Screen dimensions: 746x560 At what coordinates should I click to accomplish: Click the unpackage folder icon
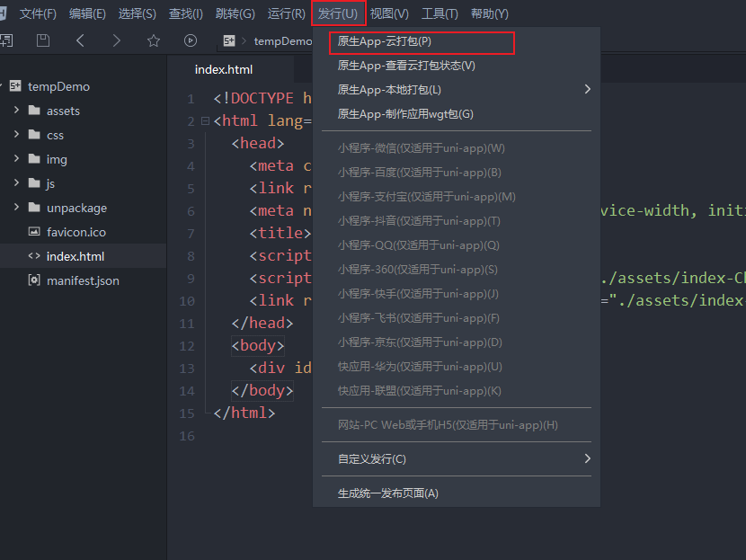tap(34, 208)
